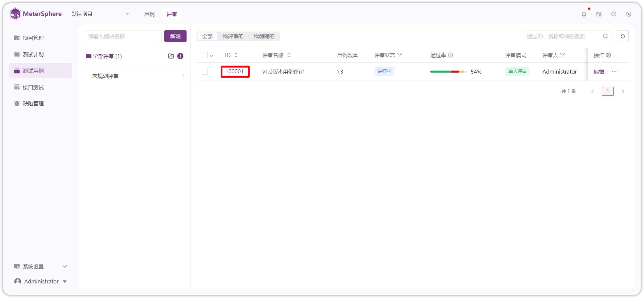
Task: Open 测试计划 in the sidebar
Action: (x=40, y=54)
